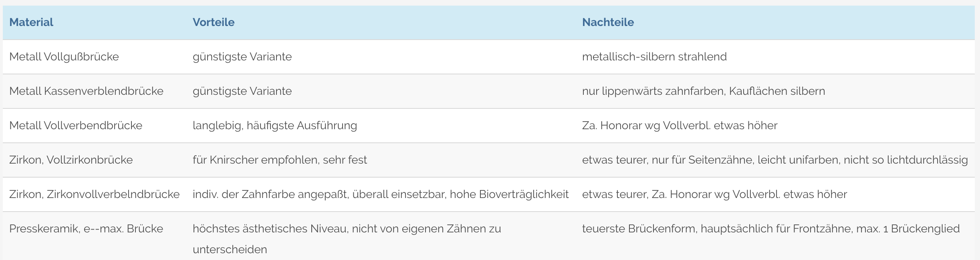The width and height of the screenshot is (980, 260).
Task: Click the Vorteile column header
Action: [x=214, y=22]
